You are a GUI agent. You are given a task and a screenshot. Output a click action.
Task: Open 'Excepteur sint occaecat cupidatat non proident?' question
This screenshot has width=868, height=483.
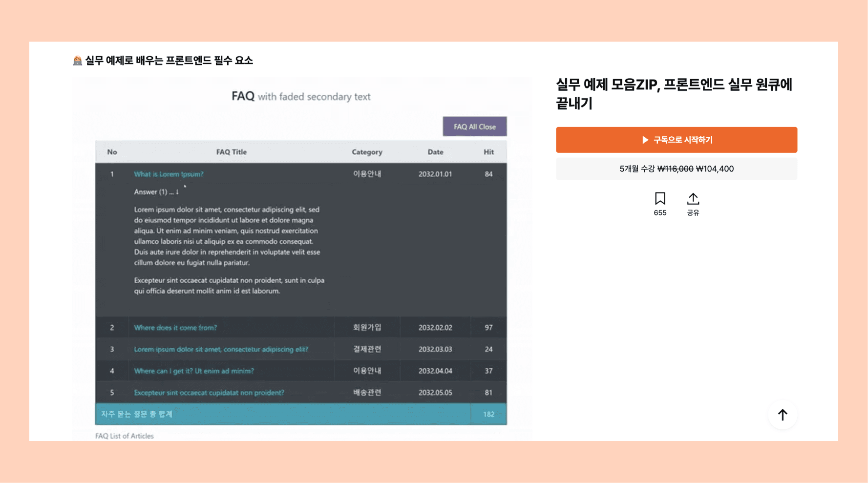(x=209, y=393)
